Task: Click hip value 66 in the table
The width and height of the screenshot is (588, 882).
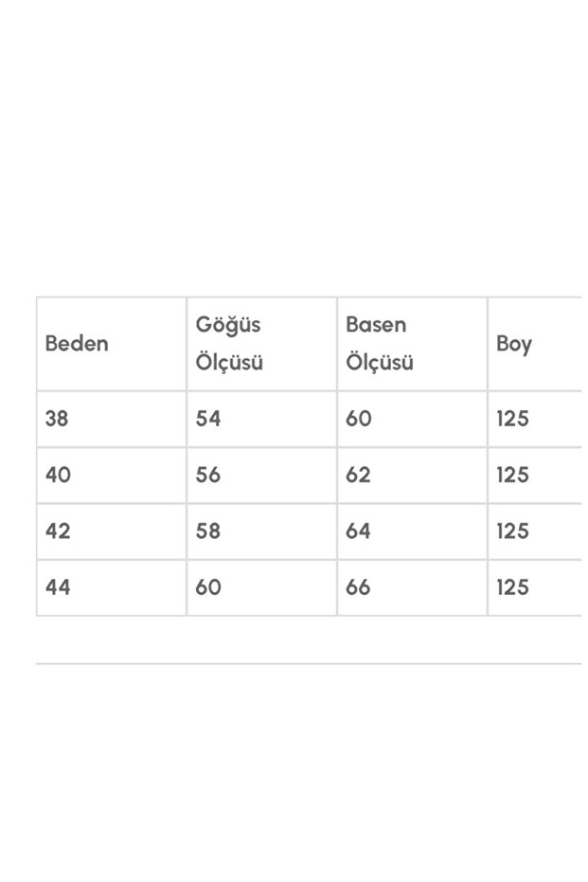Action: pos(359,586)
